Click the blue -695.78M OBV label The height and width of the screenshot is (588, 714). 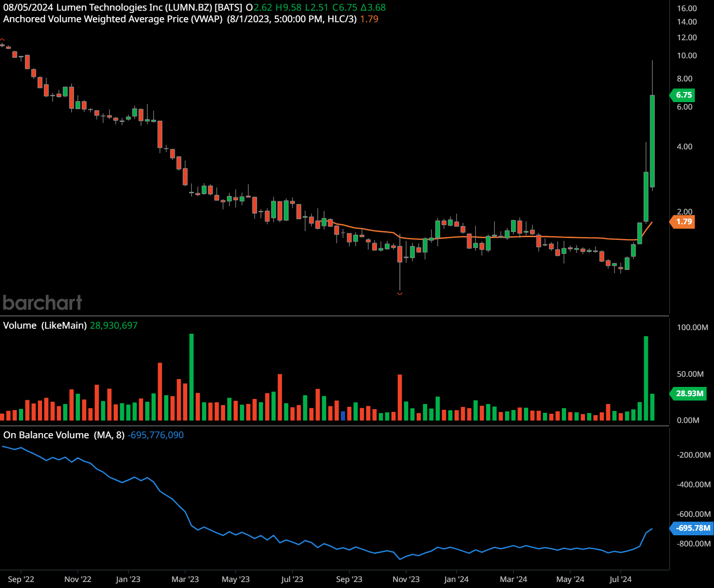click(x=692, y=528)
